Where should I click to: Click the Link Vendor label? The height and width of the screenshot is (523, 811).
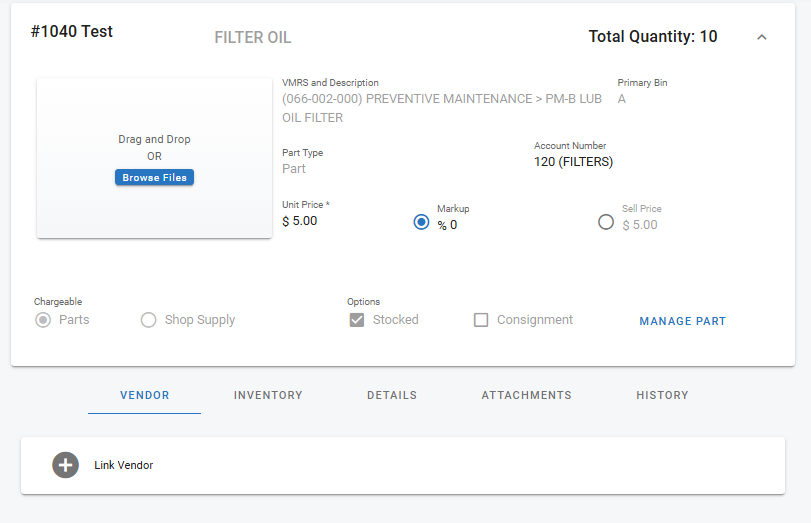click(x=124, y=465)
